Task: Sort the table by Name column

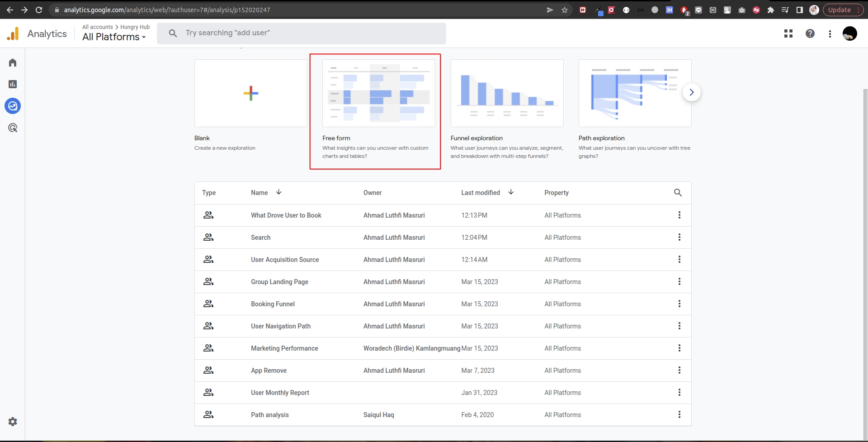Action: 259,193
